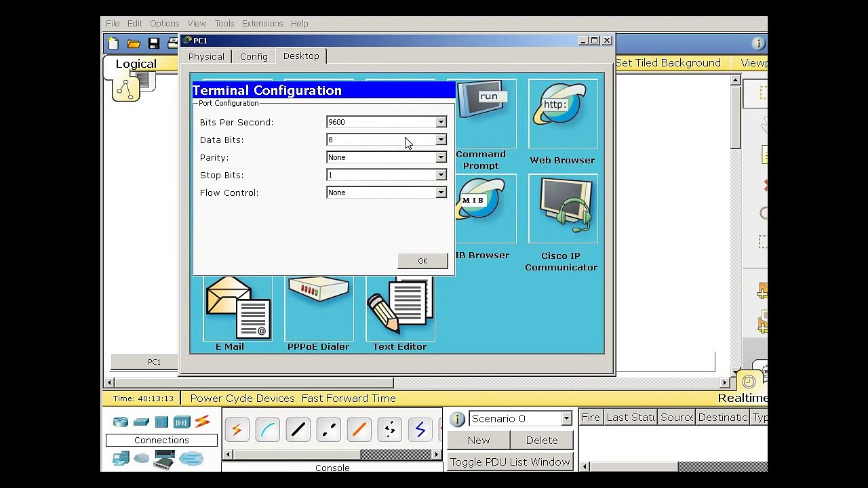868x488 pixels.
Task: Click the logical topology navigation icon
Action: tap(125, 89)
